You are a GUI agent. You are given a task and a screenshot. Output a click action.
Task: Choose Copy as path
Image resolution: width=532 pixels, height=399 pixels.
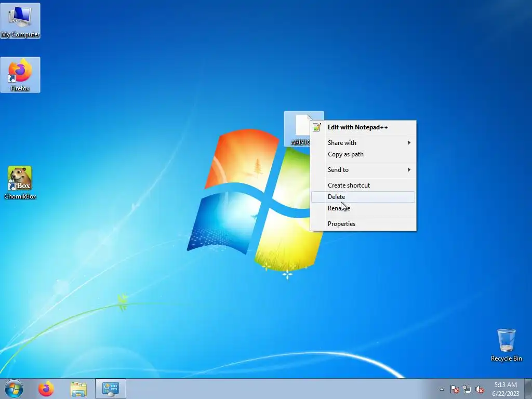click(x=363, y=154)
